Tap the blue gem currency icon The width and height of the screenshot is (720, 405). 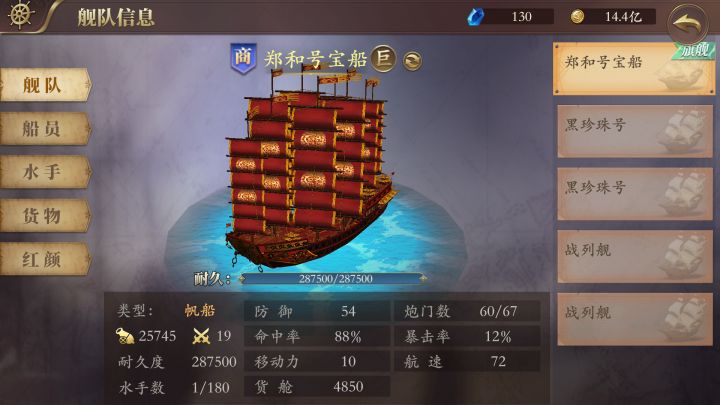click(x=475, y=17)
